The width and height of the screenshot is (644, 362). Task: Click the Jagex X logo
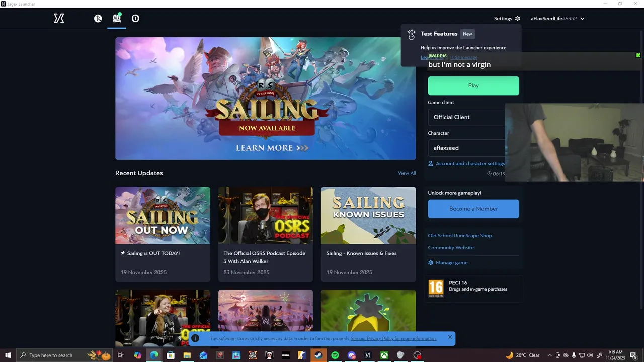(59, 19)
